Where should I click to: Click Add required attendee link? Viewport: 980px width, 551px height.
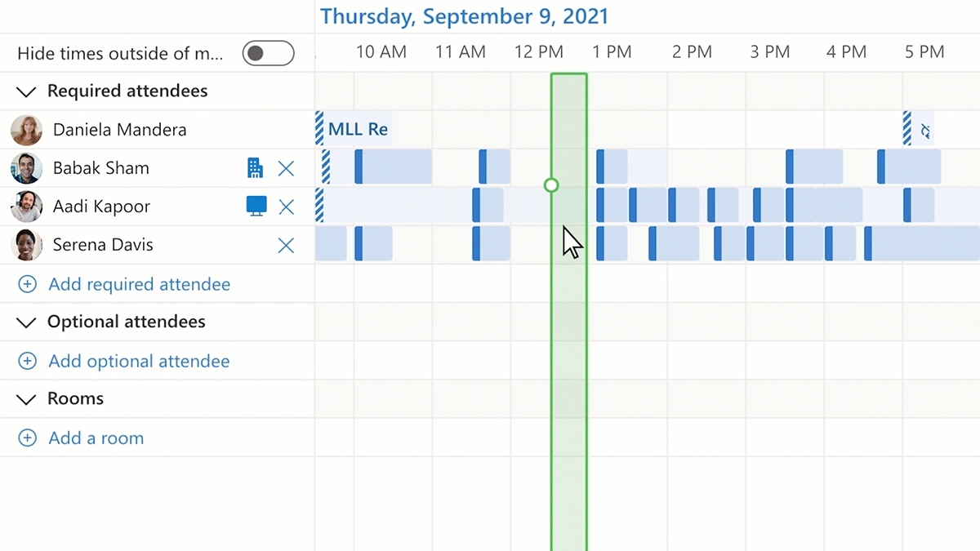tap(139, 285)
